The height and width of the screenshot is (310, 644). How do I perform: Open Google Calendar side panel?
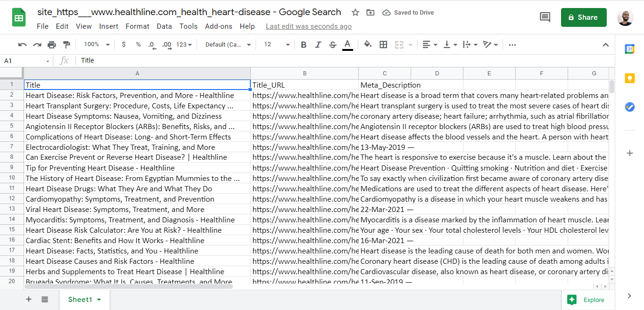pos(629,49)
